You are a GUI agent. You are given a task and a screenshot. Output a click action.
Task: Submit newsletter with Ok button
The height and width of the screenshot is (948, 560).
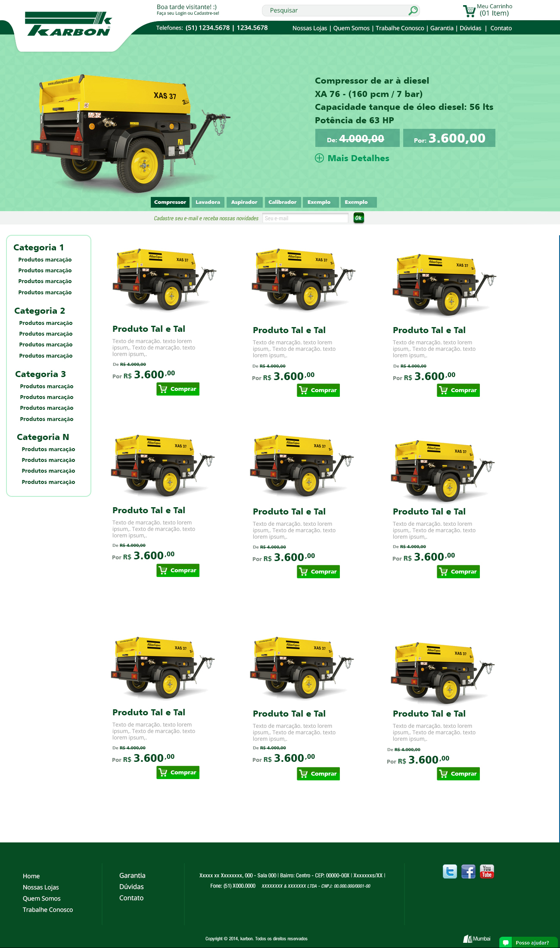pyautogui.click(x=358, y=218)
